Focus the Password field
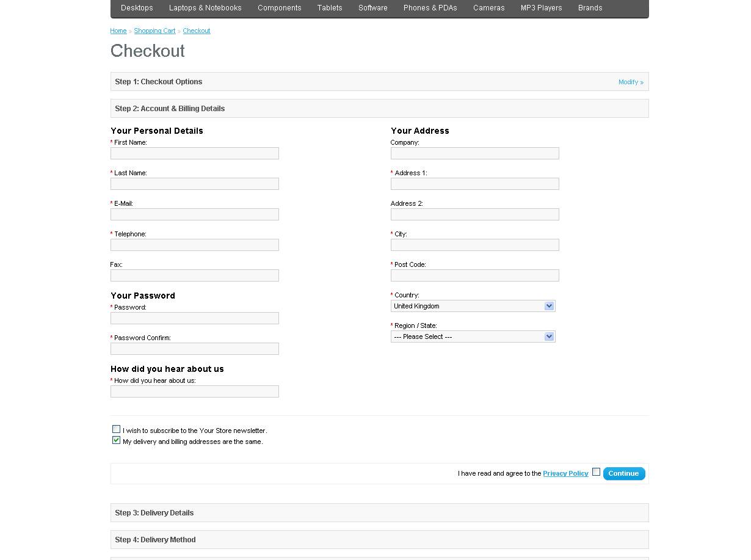 [x=195, y=318]
